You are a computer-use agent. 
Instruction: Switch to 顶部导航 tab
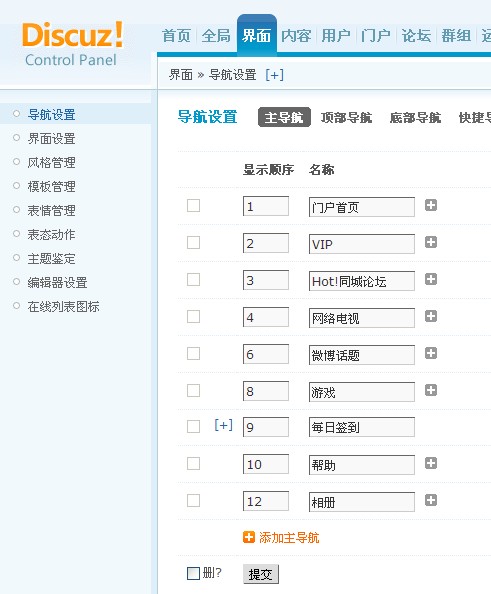coord(346,117)
